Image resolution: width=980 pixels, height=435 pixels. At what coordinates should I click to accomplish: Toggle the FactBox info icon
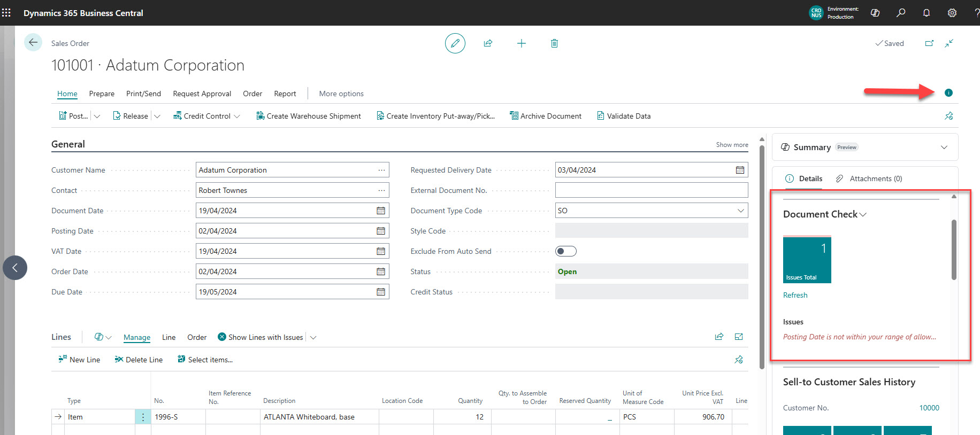(x=948, y=93)
